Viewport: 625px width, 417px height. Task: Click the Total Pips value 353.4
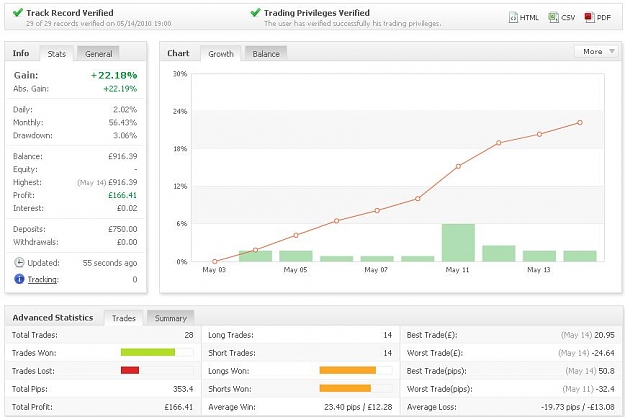coord(183,389)
